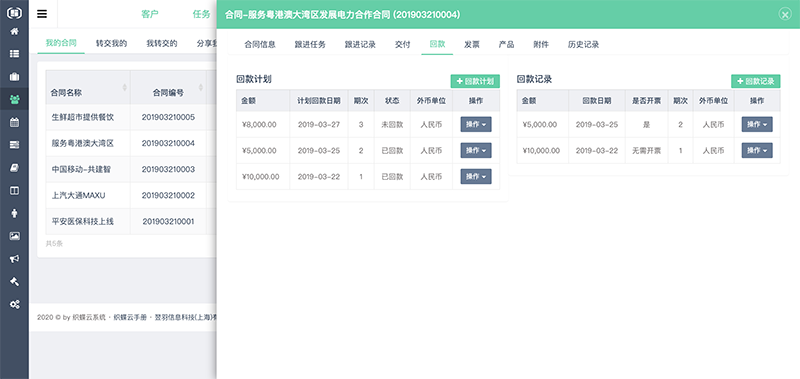Select the green users icon in the sidebar
The height and width of the screenshot is (379, 800).
[x=14, y=99]
